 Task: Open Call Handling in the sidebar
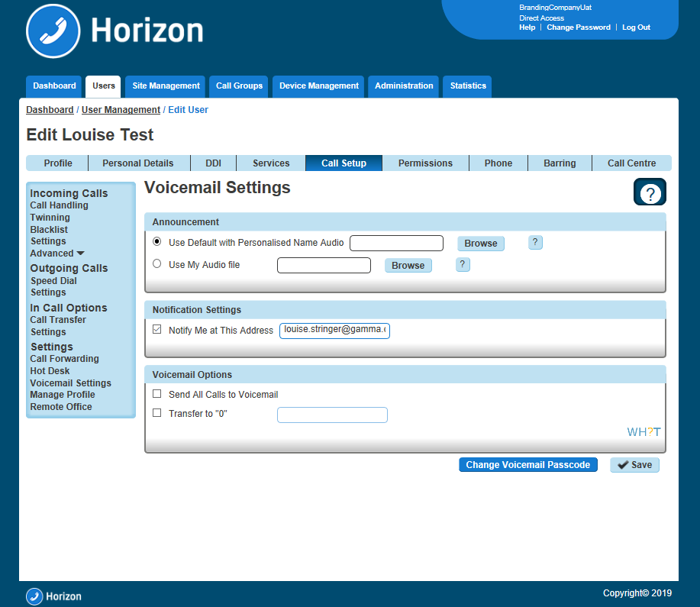coord(59,205)
